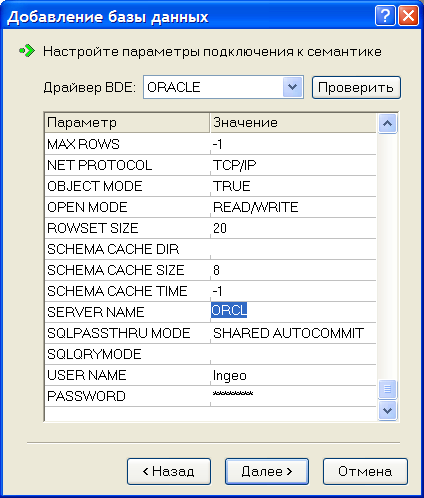Click the dialog title bar text

(x=108, y=17)
